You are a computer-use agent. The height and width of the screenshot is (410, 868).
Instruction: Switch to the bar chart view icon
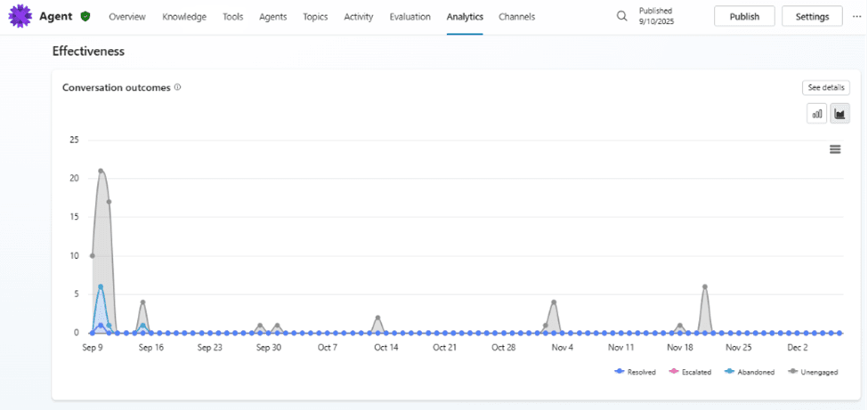[816, 114]
